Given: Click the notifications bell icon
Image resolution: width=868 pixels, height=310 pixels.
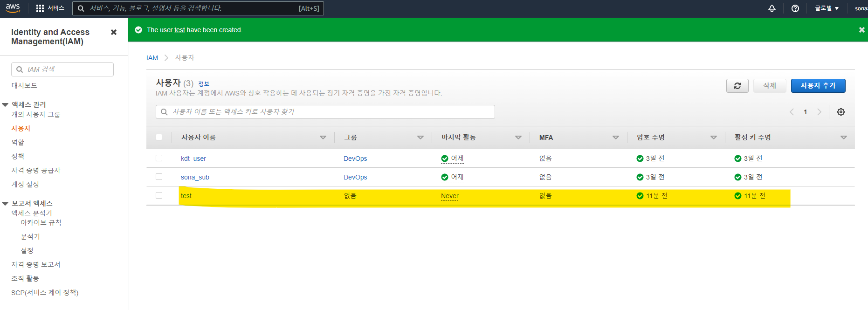Looking at the screenshot, I should (x=772, y=8).
